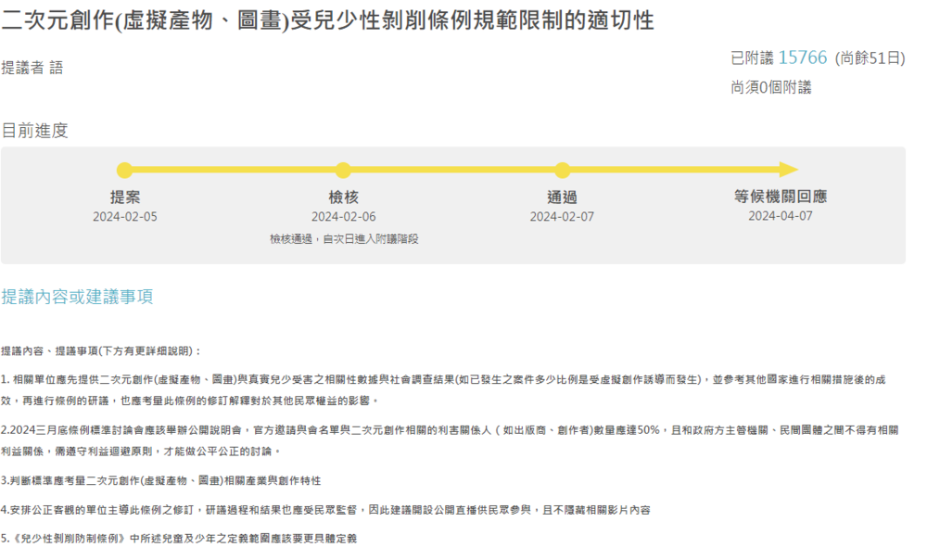The height and width of the screenshot is (560, 927).
Task: Select the 通過 stage label
Action: coord(562,197)
